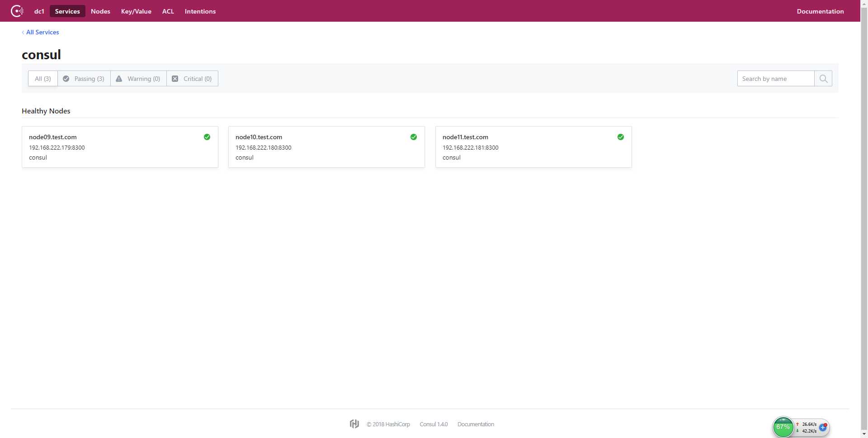Click the green check on node11.test.com
The width and height of the screenshot is (868, 438).
click(x=621, y=137)
